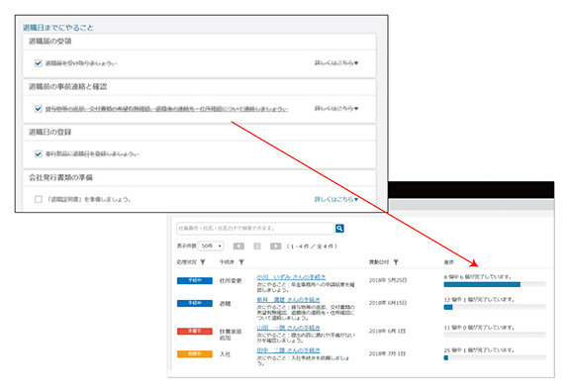Viewport: 569px width, 392px height.
Task: Expand 詳しくはこちら under 会社発行書類の準備
Action: [336, 199]
